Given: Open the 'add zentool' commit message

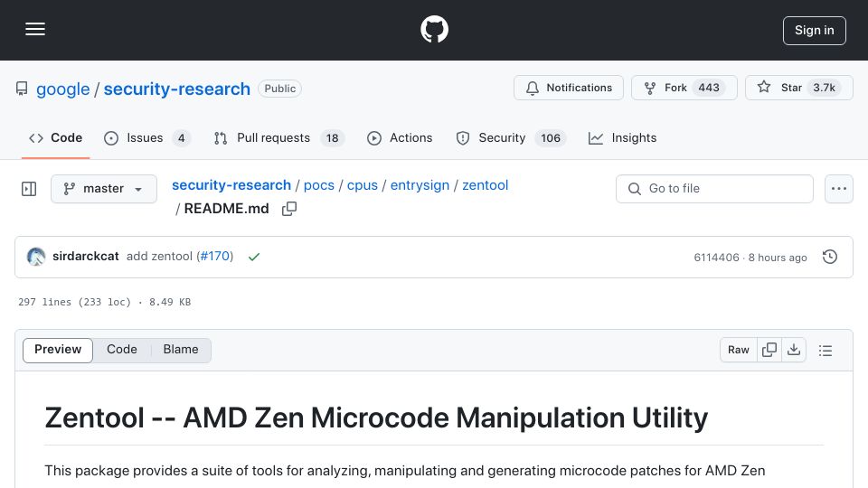Looking at the screenshot, I should [x=159, y=256].
